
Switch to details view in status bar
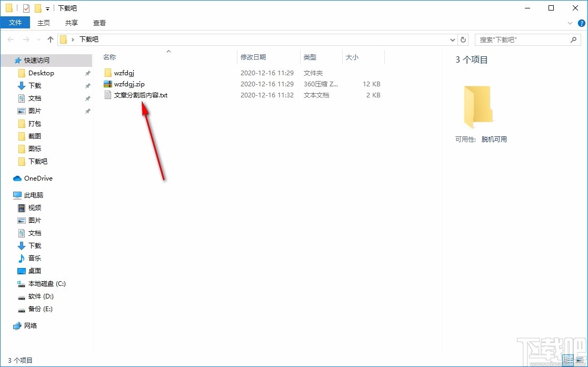568,360
